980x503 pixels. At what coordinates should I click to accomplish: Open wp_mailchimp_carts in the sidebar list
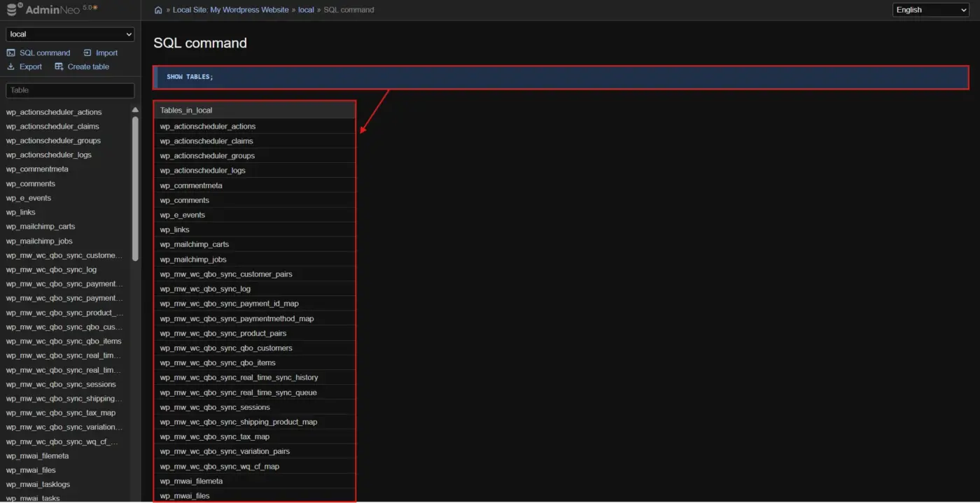point(41,227)
